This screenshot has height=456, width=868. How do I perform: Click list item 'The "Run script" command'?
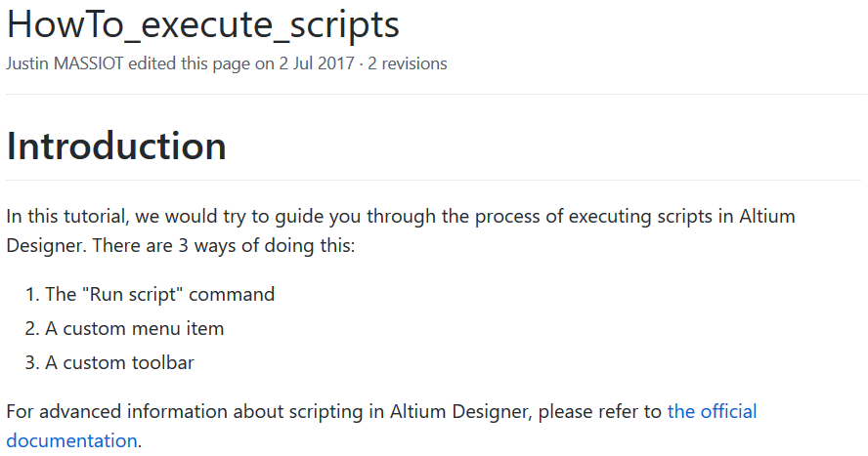(x=160, y=294)
